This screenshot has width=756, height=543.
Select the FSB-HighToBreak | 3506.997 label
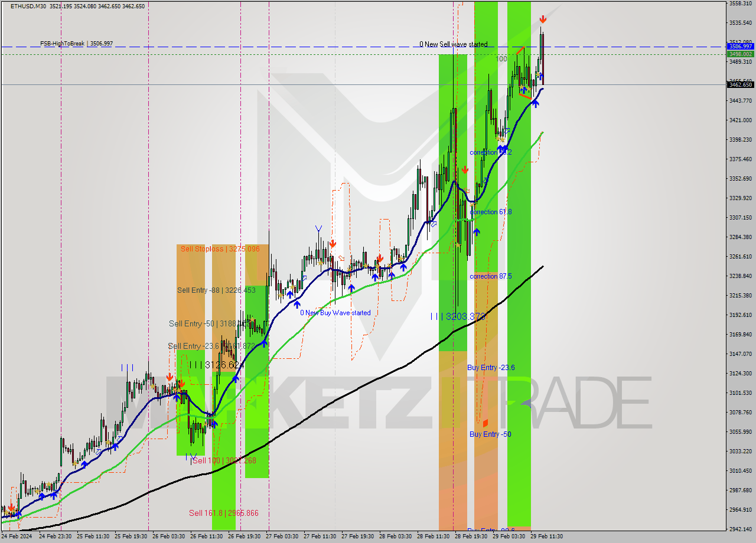[x=76, y=44]
